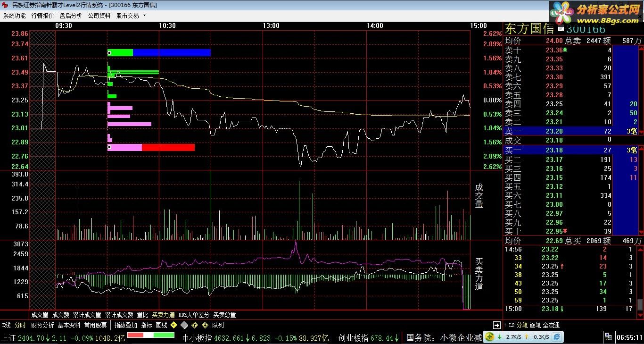Click the 卖七 row at 23.30
644x344 pixels.
click(x=558, y=77)
